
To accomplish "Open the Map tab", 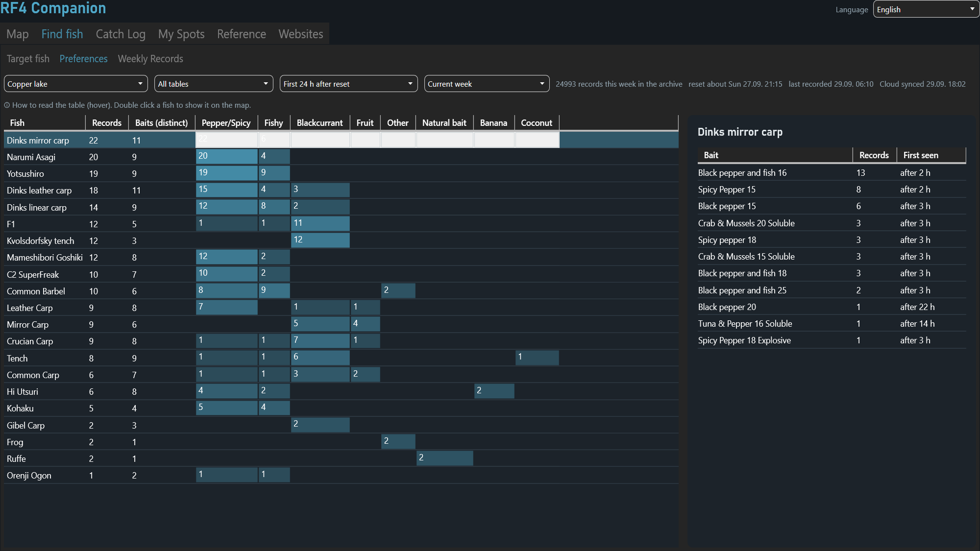I will pos(18,34).
